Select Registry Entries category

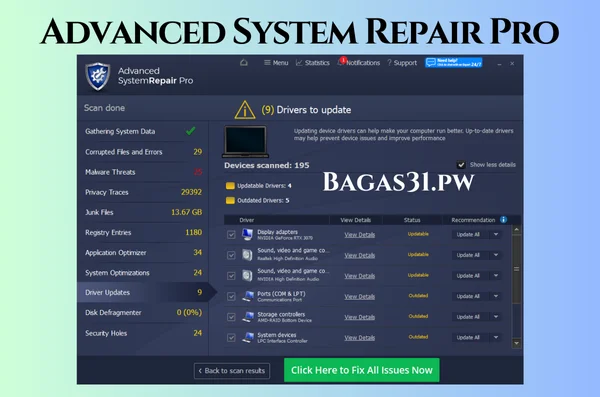pyautogui.click(x=143, y=232)
